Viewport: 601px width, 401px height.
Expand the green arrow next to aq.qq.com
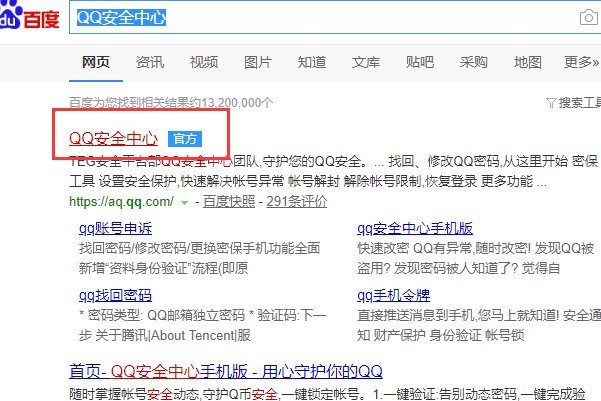click(x=184, y=202)
